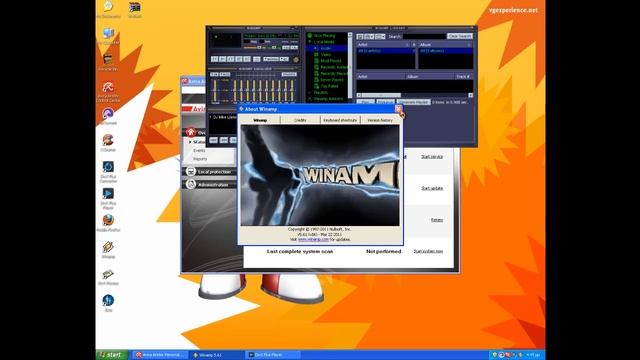This screenshot has height=360, width=640.
Task: Open the Credits tab in About Winamp
Action: point(300,120)
